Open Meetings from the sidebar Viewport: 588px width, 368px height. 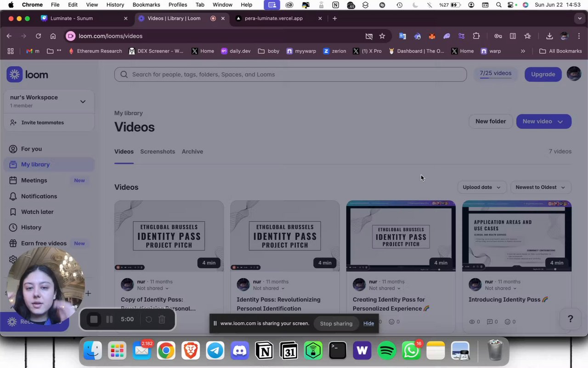[34, 180]
